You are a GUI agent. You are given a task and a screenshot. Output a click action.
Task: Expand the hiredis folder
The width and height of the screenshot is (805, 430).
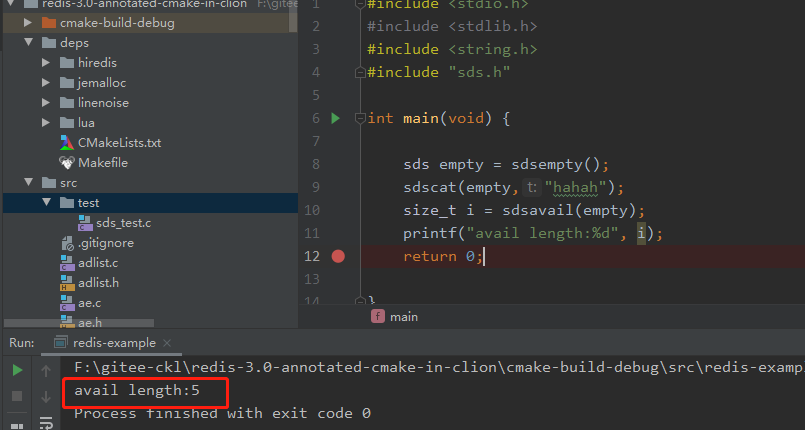click(x=46, y=62)
